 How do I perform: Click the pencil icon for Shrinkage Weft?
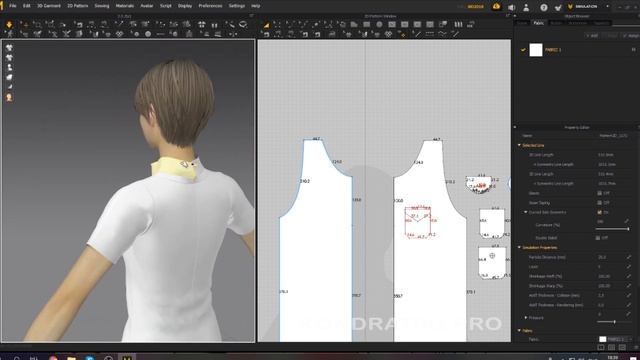(629, 276)
